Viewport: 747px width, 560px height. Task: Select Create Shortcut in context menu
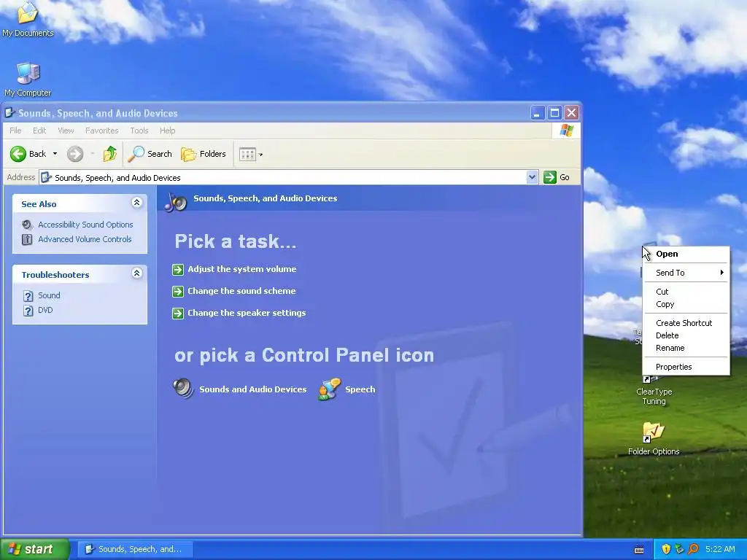coord(686,323)
